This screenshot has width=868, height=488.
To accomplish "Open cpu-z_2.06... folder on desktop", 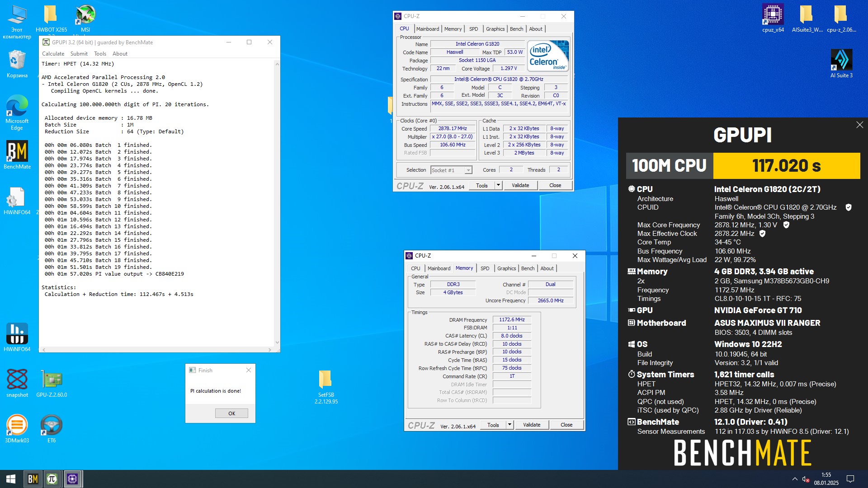I will [x=841, y=19].
